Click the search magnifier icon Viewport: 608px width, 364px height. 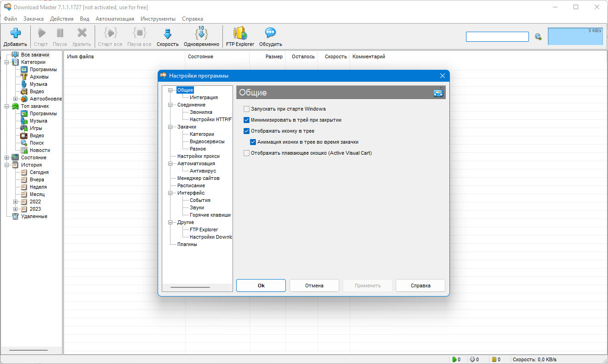538,37
